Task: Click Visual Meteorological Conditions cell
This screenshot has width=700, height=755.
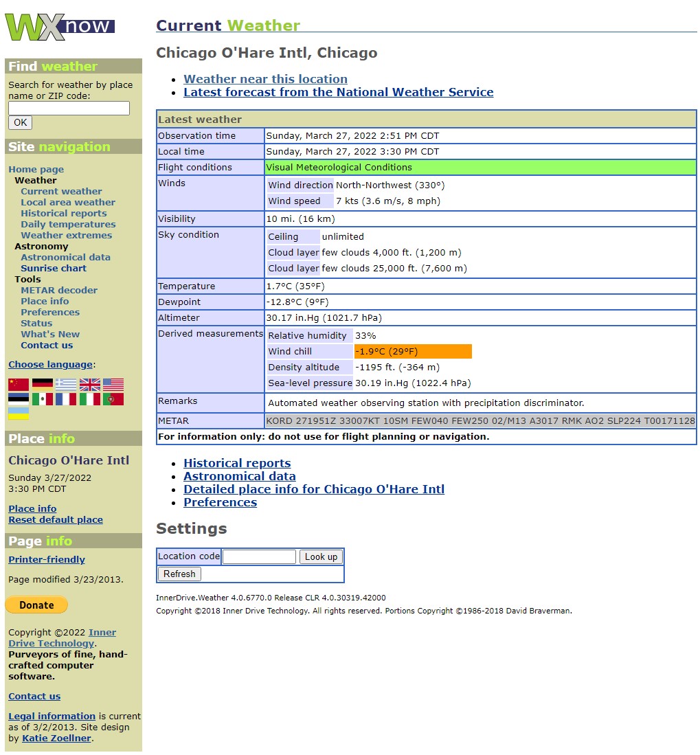Action: point(480,168)
